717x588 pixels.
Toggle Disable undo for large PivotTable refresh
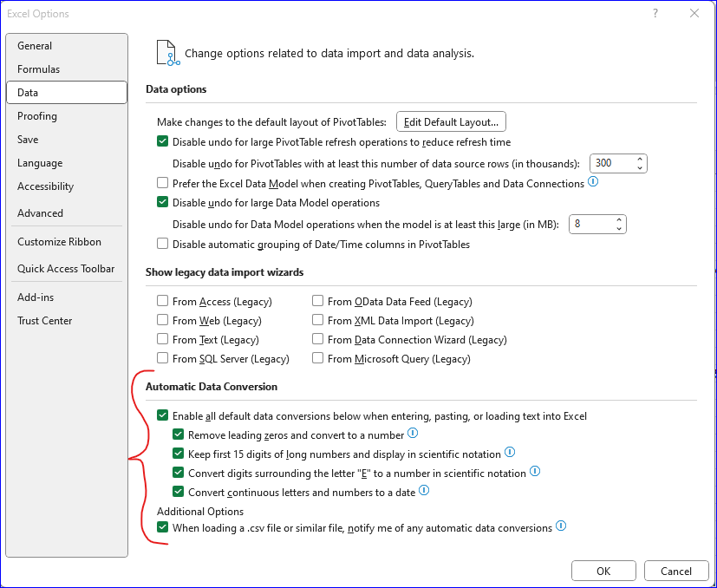pyautogui.click(x=162, y=141)
